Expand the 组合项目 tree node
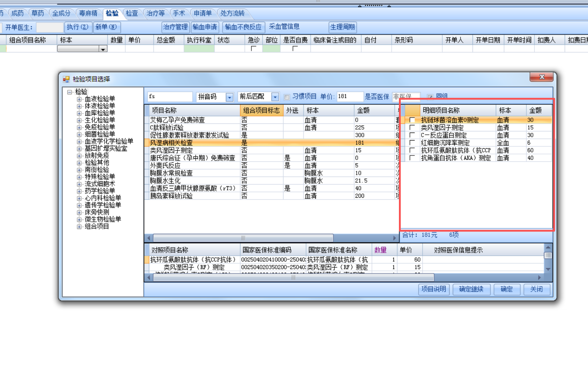The height and width of the screenshot is (367, 588). (79, 226)
